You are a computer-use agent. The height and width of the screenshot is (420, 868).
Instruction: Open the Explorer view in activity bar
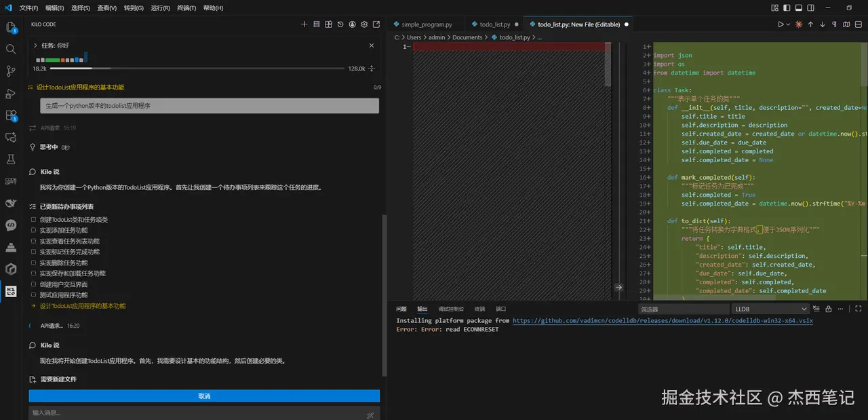point(10,28)
